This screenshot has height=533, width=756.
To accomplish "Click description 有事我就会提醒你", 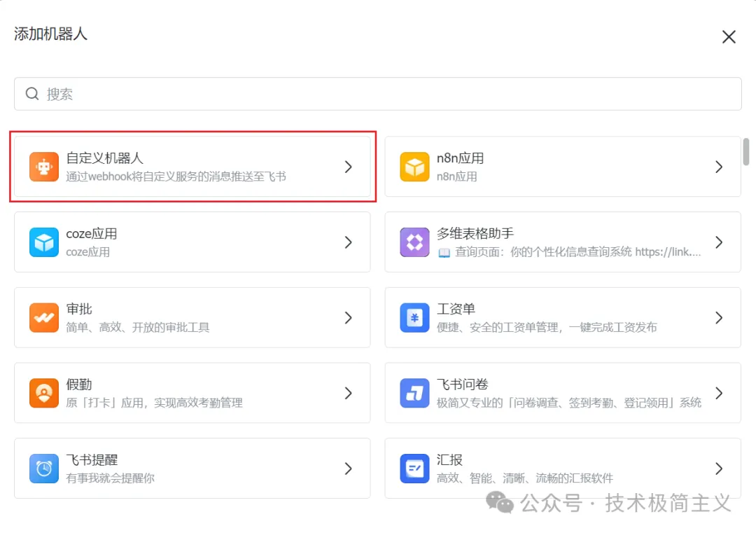I will (111, 478).
